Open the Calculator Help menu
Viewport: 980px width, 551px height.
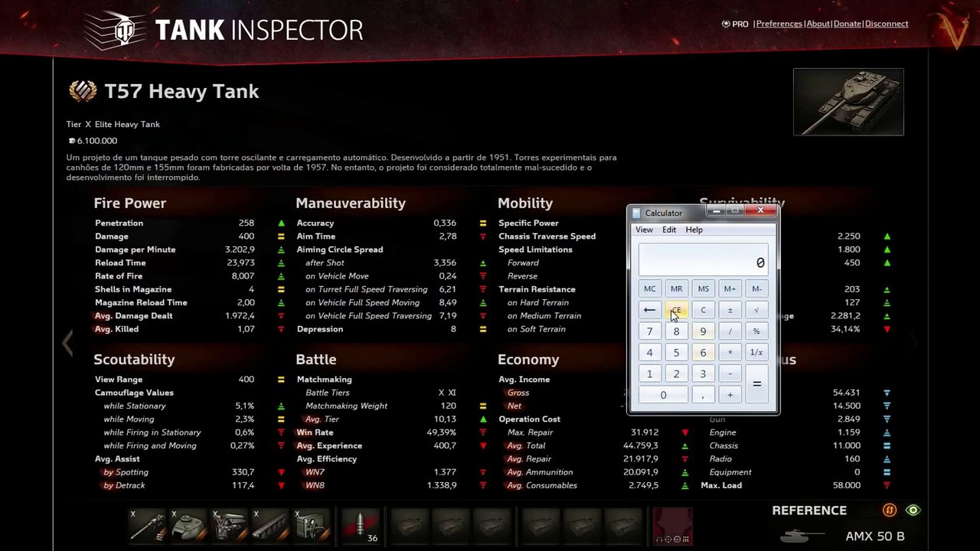694,230
